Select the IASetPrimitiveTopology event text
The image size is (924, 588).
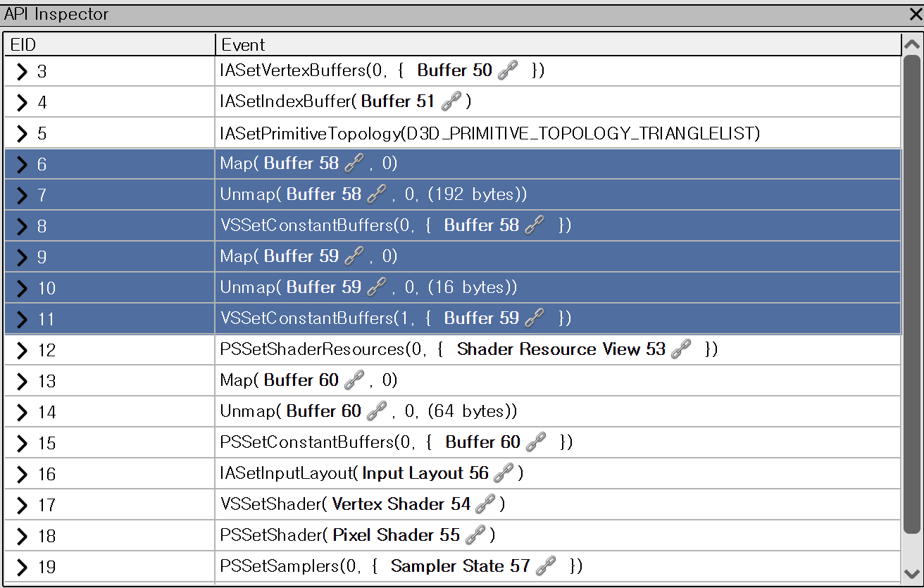click(490, 133)
